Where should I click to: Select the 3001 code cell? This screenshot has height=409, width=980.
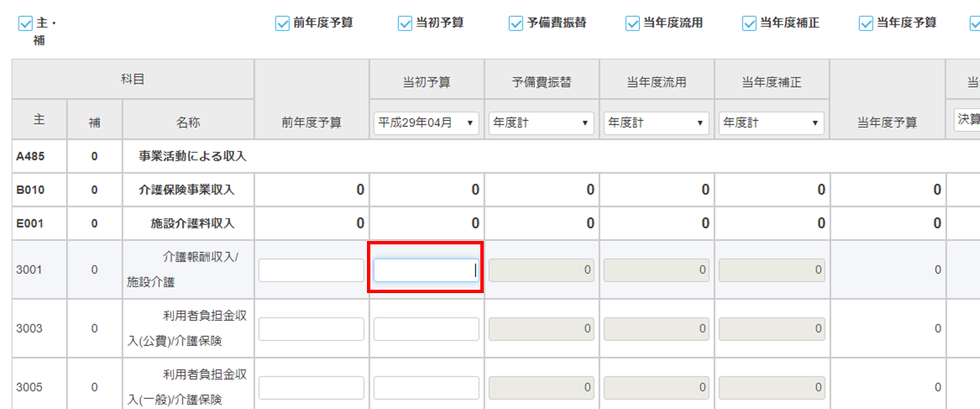39,270
